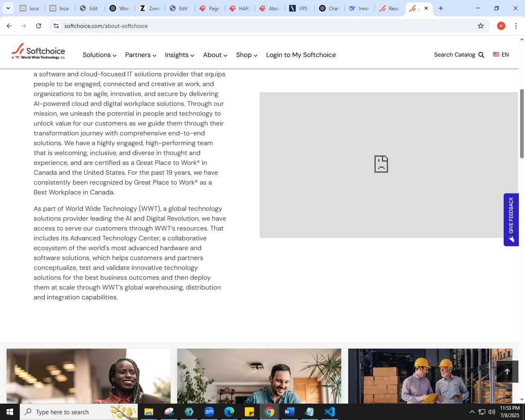Expand the Shop menu

tap(247, 55)
